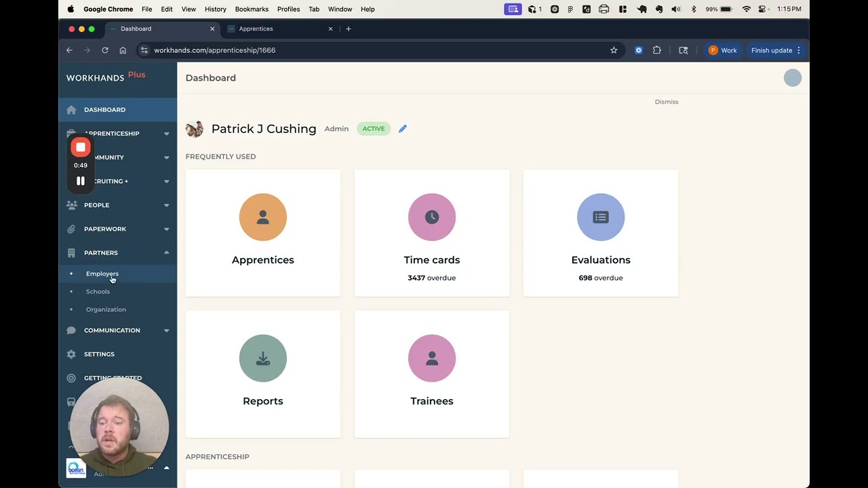Expand the People sidebar section
This screenshot has width=868, height=488.
click(167, 205)
